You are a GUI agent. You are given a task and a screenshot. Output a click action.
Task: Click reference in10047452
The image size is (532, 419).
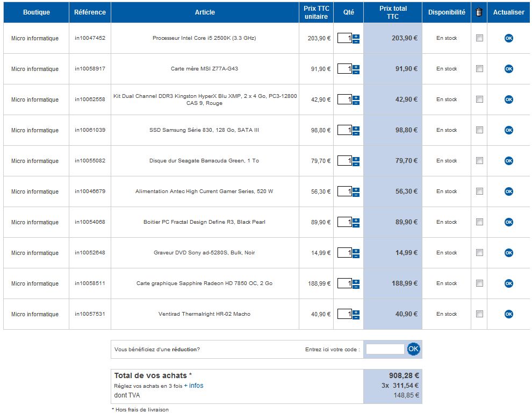(x=90, y=38)
